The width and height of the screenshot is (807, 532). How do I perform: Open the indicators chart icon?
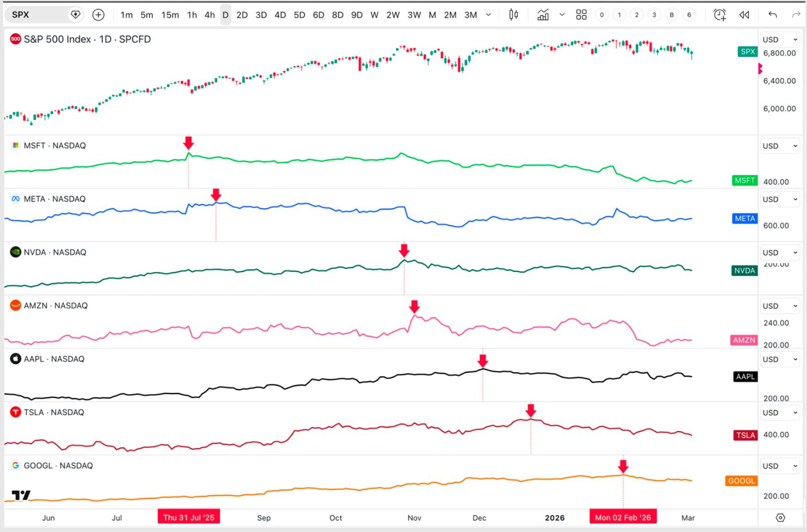tap(543, 15)
